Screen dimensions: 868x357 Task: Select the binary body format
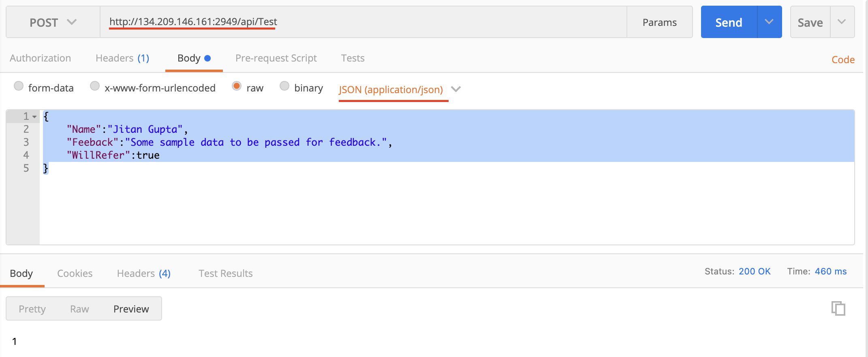coord(284,86)
